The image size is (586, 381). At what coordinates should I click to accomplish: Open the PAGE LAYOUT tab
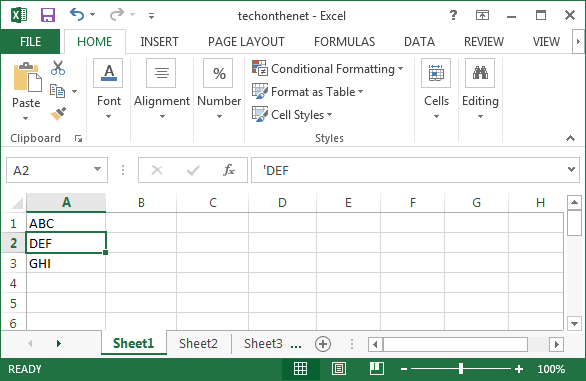coord(246,42)
